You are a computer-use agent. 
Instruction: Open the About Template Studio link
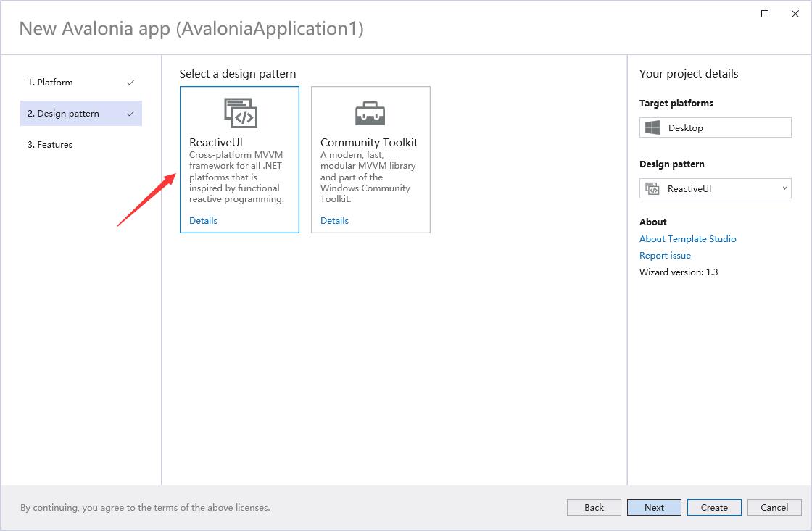pyautogui.click(x=687, y=239)
